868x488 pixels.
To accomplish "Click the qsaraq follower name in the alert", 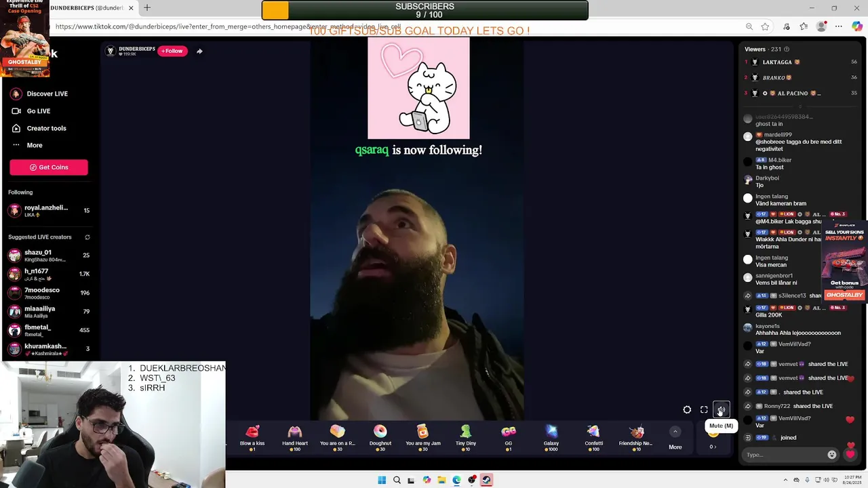I will tap(372, 150).
